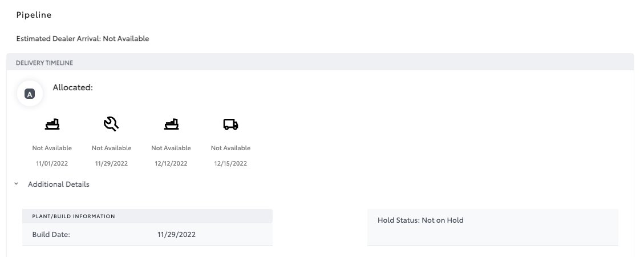Screen dimensions: 644x257
Task: Click the first ship icon dated 11/01/2022
Action: pos(52,124)
